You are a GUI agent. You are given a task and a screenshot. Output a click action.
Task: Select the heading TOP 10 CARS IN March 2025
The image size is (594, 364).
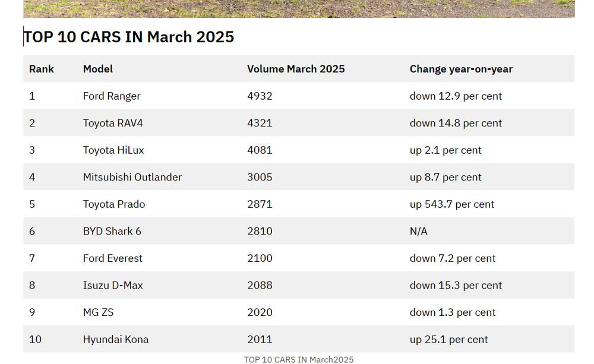point(129,37)
